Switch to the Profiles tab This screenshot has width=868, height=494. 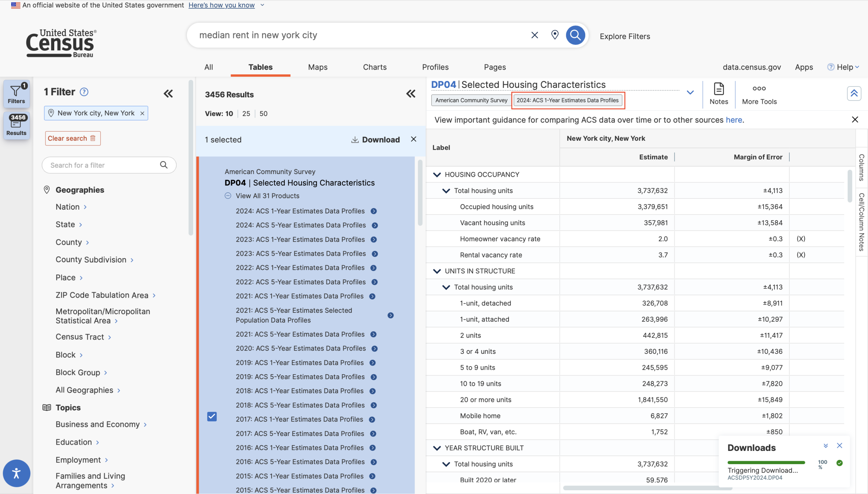pyautogui.click(x=435, y=67)
